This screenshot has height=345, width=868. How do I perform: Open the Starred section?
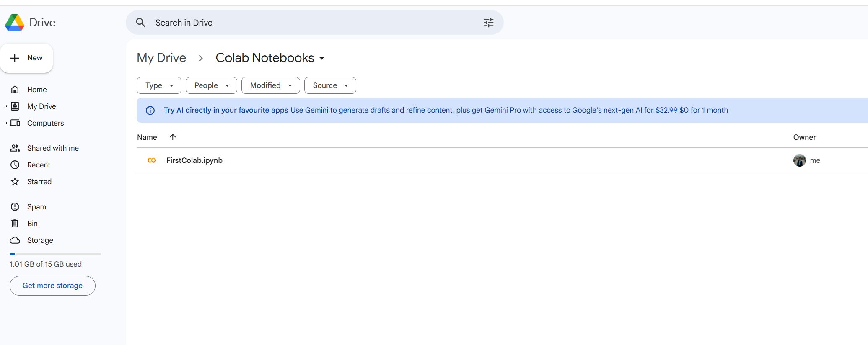pyautogui.click(x=39, y=182)
